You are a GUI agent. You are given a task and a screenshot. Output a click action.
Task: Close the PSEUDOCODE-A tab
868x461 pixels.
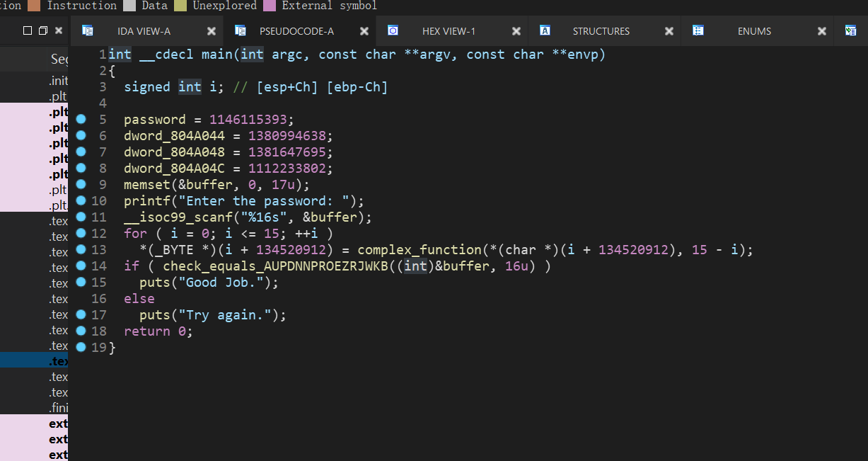364,31
